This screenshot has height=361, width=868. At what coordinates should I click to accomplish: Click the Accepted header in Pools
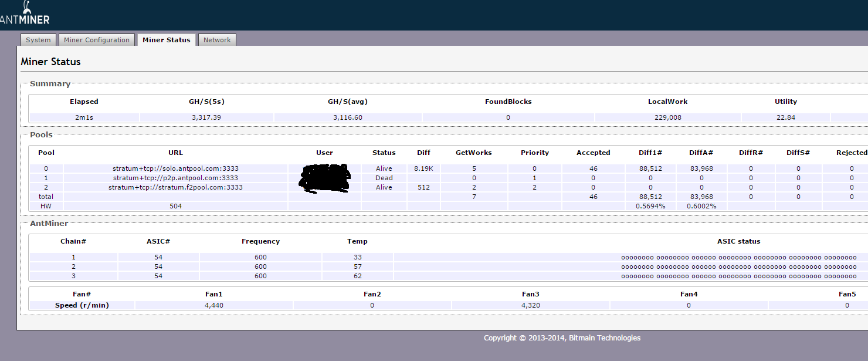[x=594, y=153]
